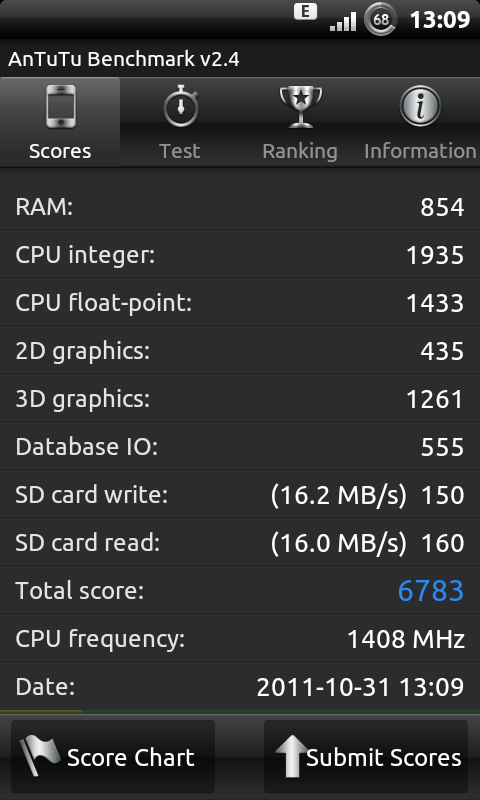Tap the flag icon on Score Chart

pos(39,756)
